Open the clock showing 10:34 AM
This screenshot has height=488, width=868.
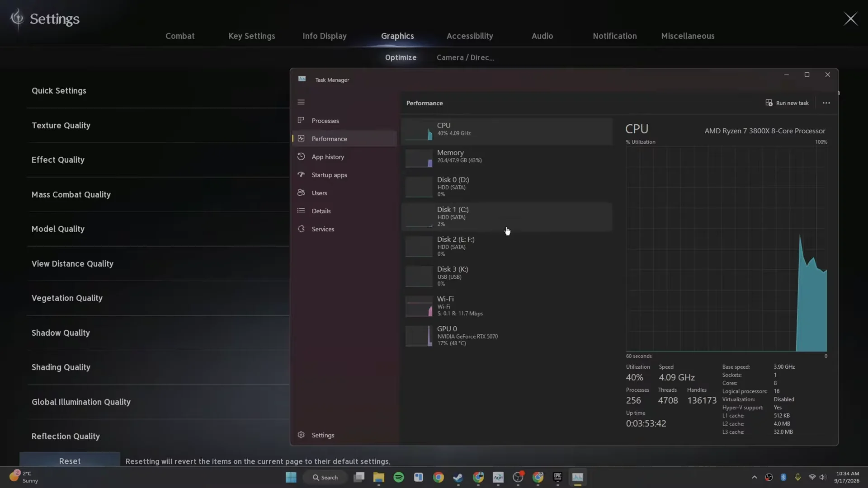tap(847, 477)
